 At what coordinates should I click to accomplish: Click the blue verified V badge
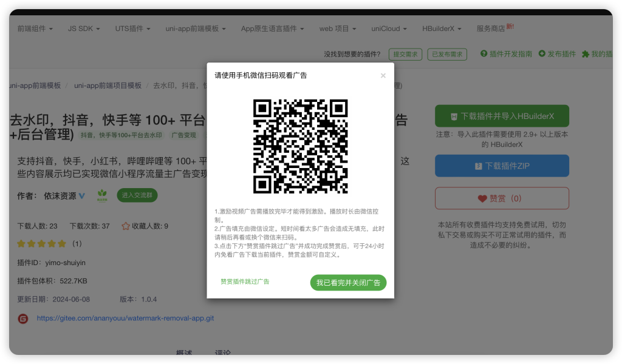pos(82,196)
